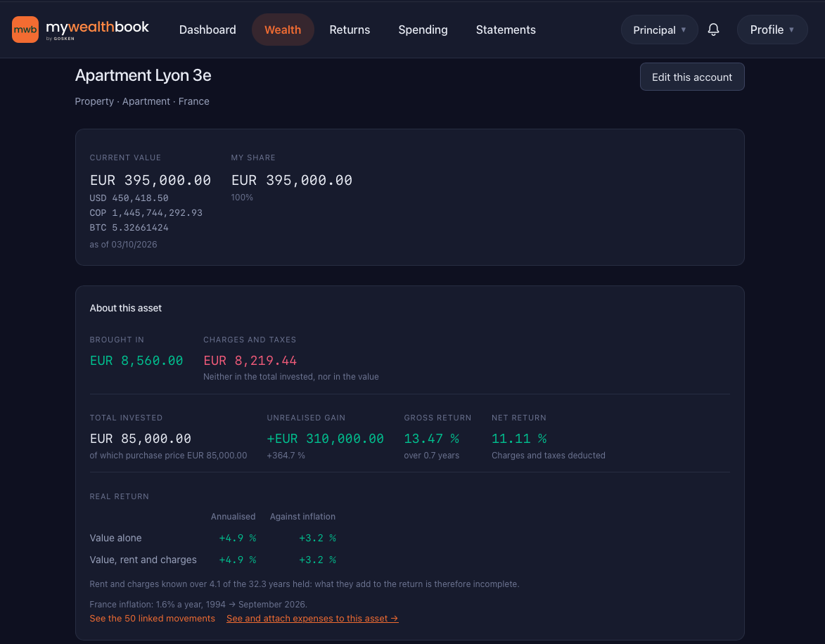Select the Charges and Taxes EUR 8,219.44 amount
The height and width of the screenshot is (644, 825).
(250, 361)
